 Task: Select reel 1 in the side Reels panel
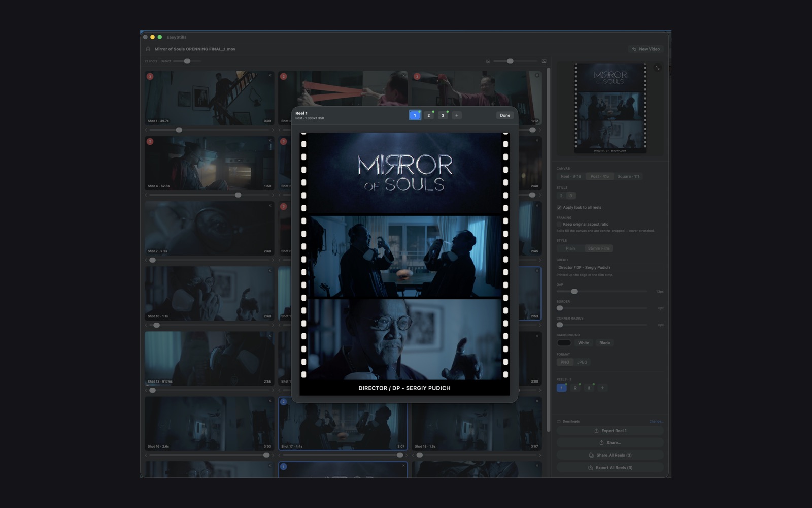561,388
